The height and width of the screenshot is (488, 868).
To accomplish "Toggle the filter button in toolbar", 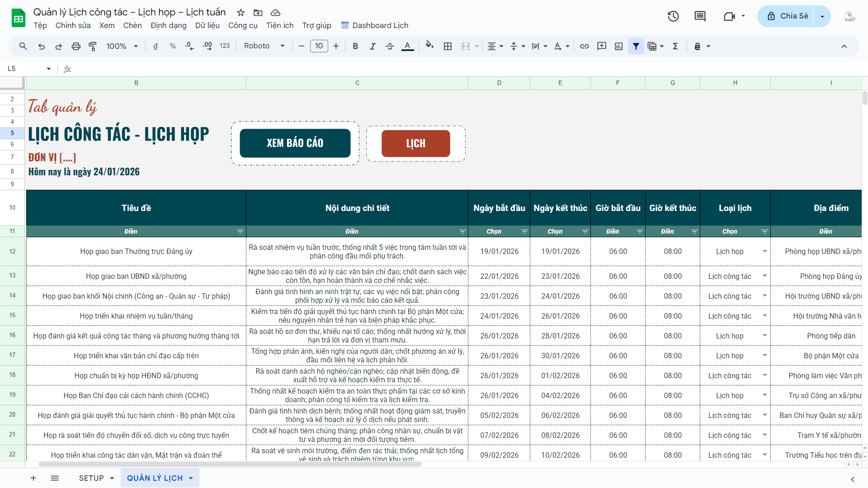I will coord(636,46).
